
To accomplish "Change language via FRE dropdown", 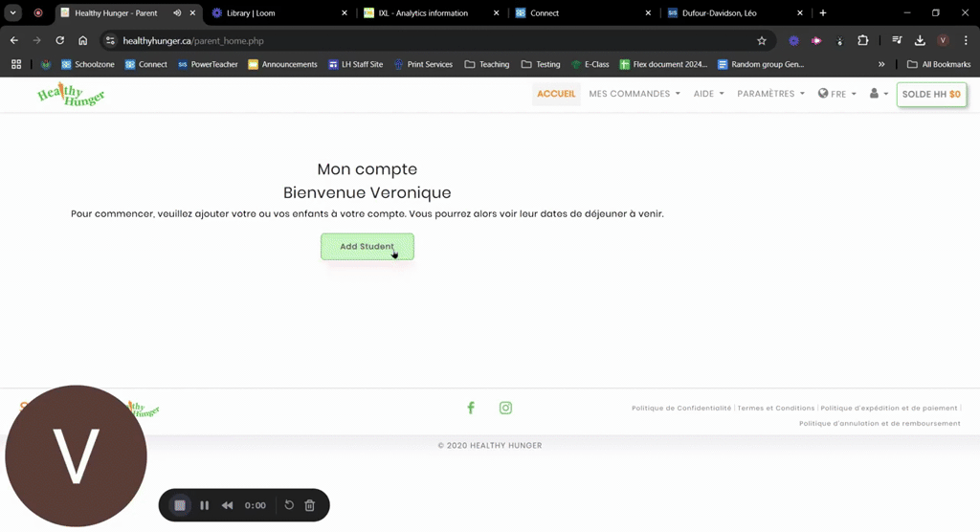I will pos(836,94).
